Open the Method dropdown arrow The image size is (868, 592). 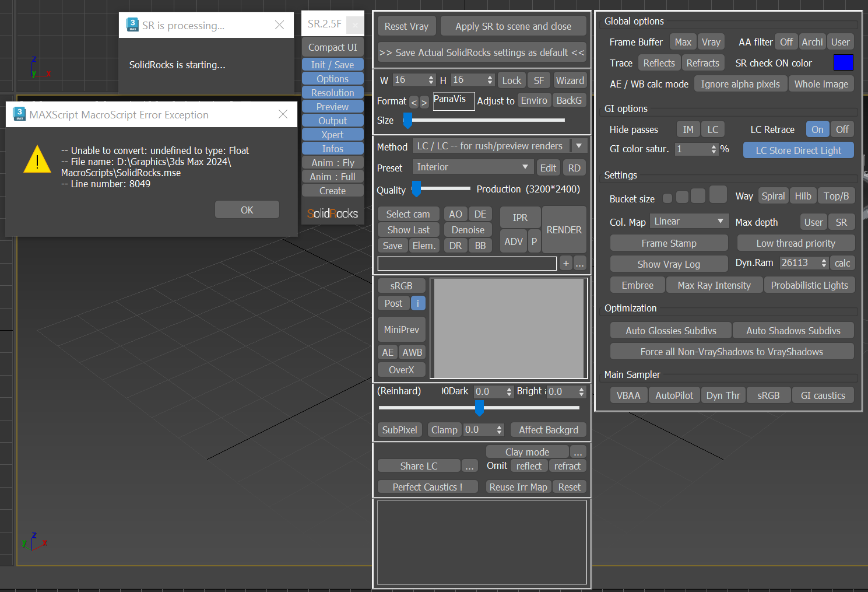[579, 146]
